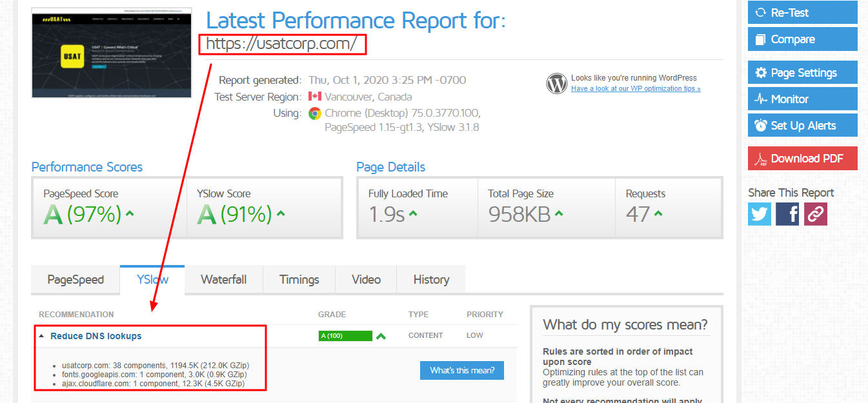Click the LOW priority cell
This screenshot has height=403, width=868.
coord(474,335)
